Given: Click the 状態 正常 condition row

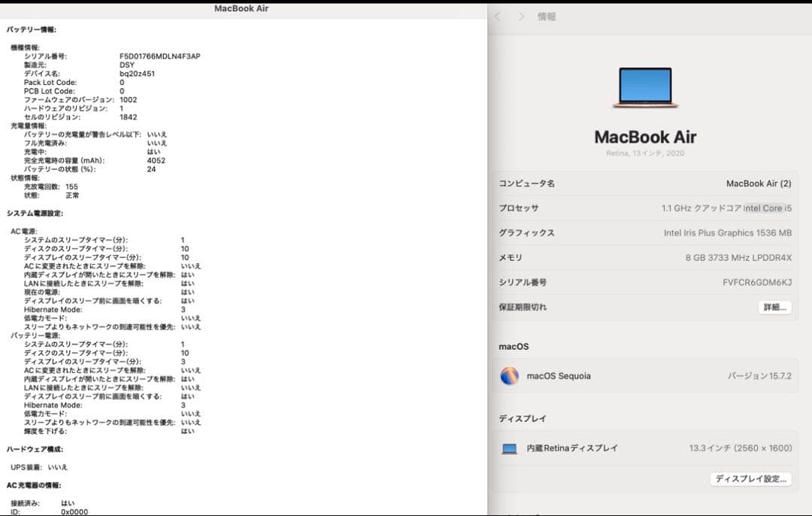Looking at the screenshot, I should pyautogui.click(x=51, y=196).
